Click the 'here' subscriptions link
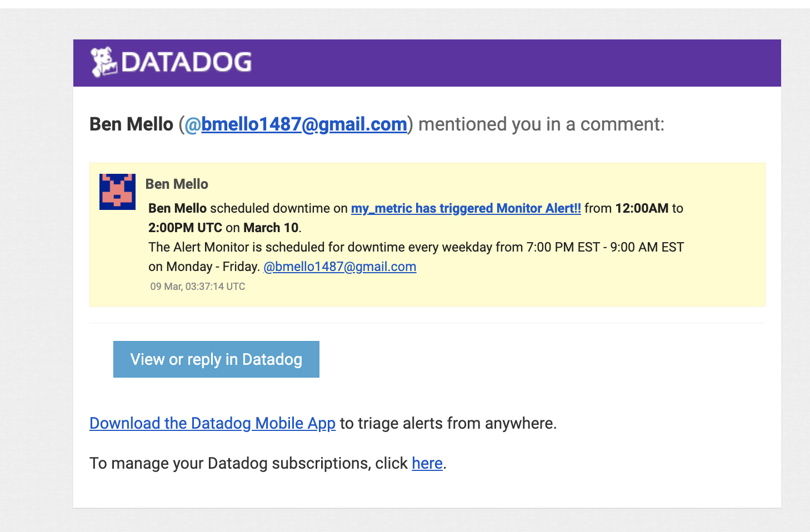Viewport: 810px width, 532px height. [427, 463]
